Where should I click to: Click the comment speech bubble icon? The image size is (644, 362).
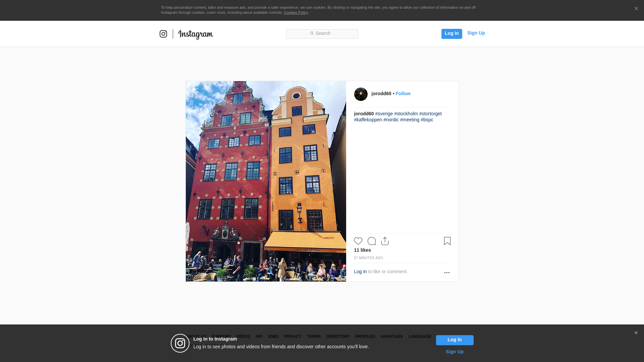point(372,241)
